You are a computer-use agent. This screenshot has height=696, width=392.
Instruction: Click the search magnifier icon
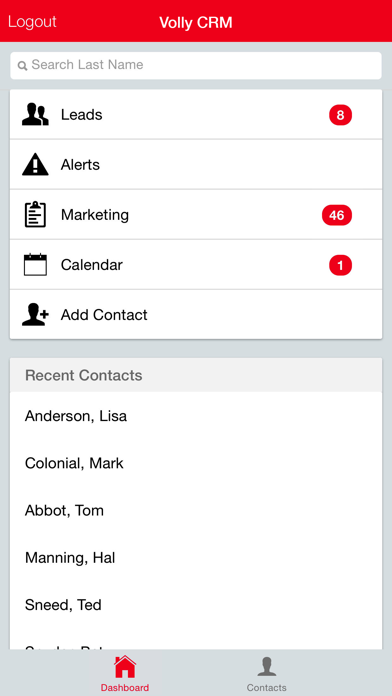click(x=22, y=66)
